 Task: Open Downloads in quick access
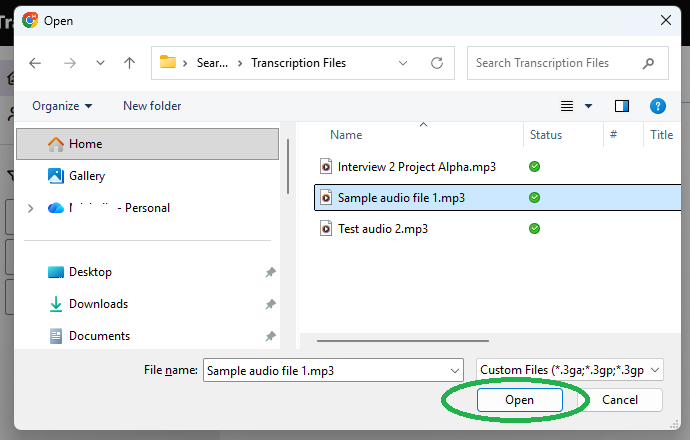click(x=88, y=304)
